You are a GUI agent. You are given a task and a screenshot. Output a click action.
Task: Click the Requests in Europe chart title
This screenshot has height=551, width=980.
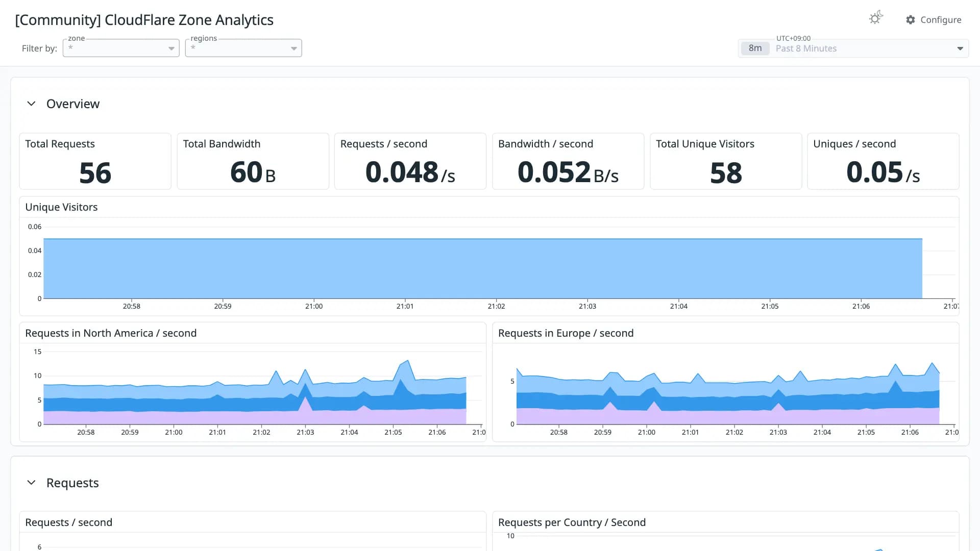click(x=566, y=333)
